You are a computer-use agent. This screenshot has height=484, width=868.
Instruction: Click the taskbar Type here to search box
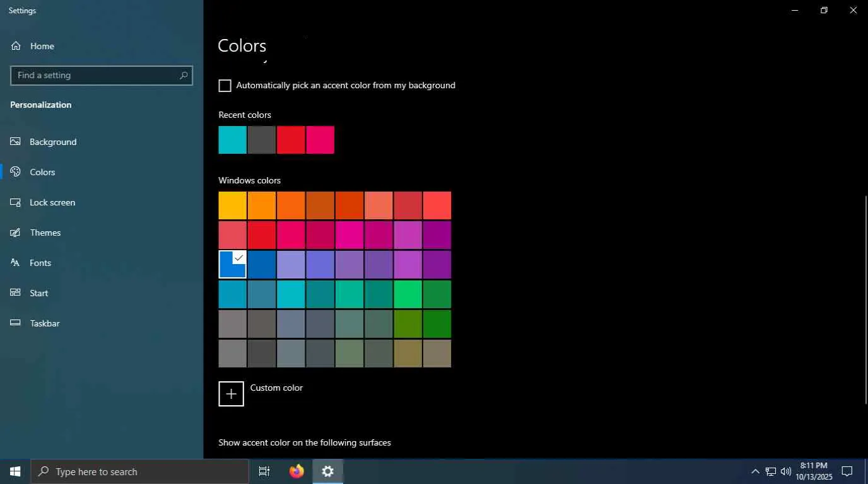(x=140, y=471)
